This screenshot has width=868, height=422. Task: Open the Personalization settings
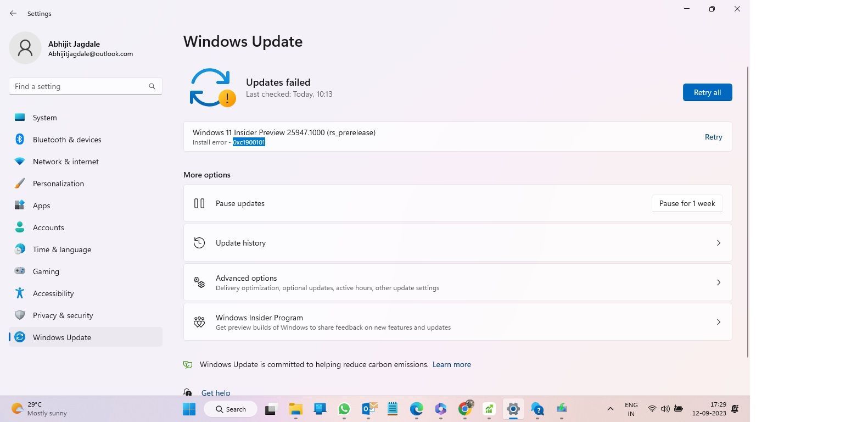click(x=86, y=184)
